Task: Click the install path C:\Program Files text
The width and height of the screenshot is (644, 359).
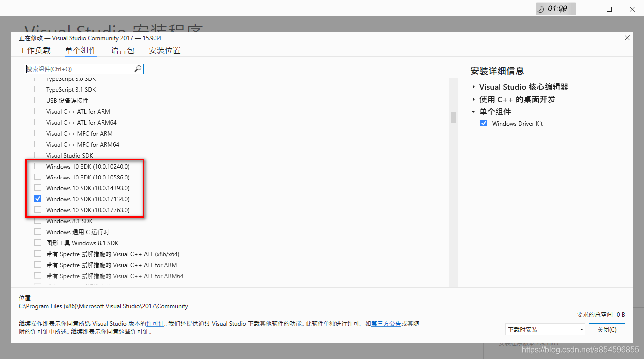Action: pos(103,306)
